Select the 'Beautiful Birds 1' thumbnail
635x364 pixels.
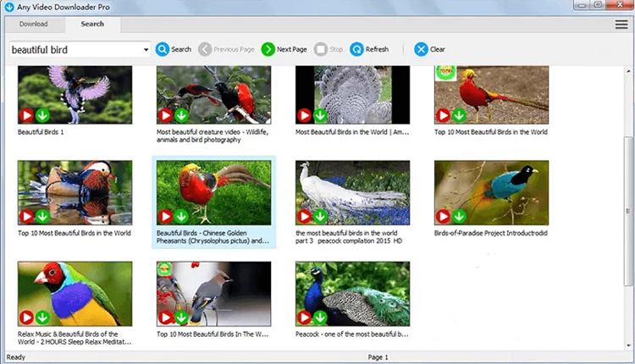pyautogui.click(x=75, y=95)
